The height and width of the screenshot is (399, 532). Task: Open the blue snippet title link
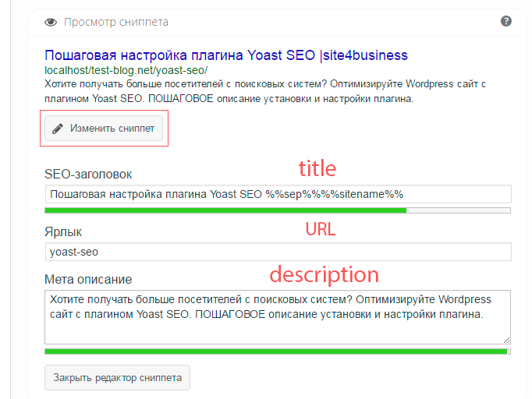(x=226, y=55)
